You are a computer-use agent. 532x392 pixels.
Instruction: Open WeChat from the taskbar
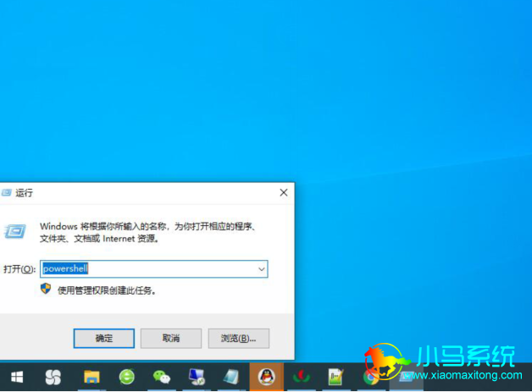point(162,377)
